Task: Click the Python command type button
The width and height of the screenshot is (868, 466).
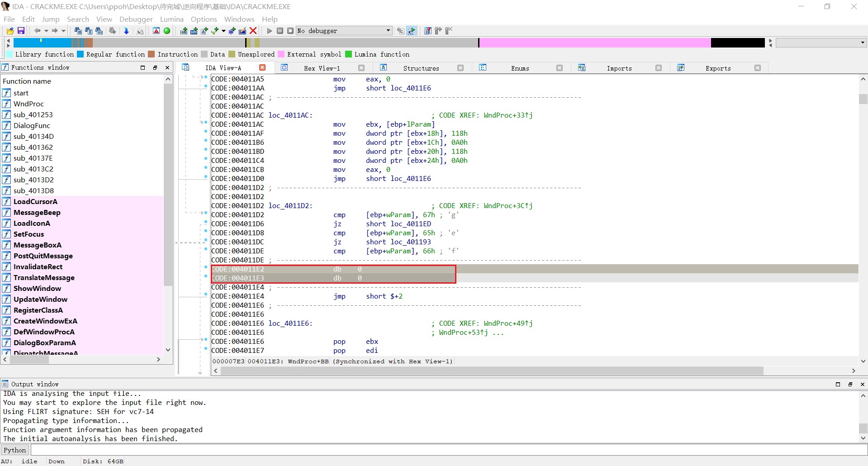Action: pyautogui.click(x=15, y=450)
